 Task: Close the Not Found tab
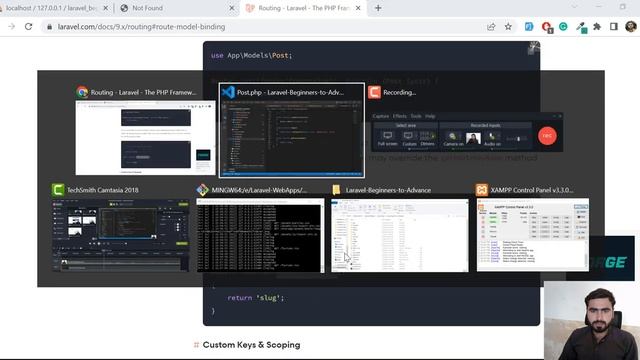pos(231,8)
